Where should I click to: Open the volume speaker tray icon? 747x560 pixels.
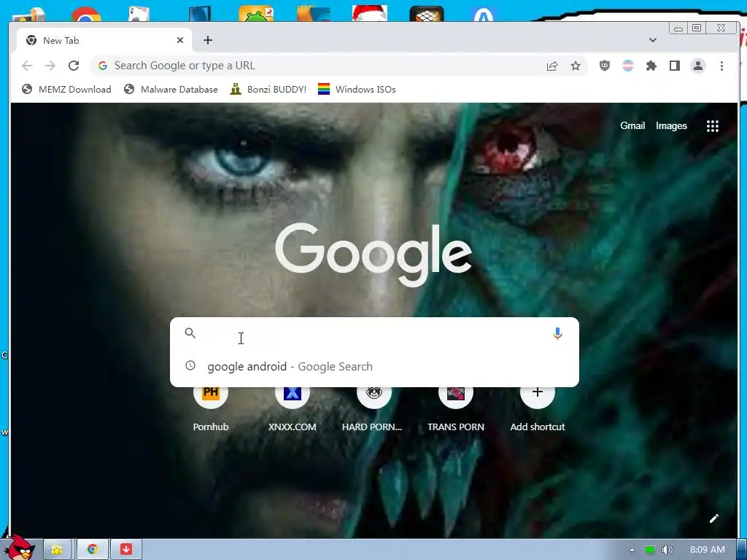(667, 550)
